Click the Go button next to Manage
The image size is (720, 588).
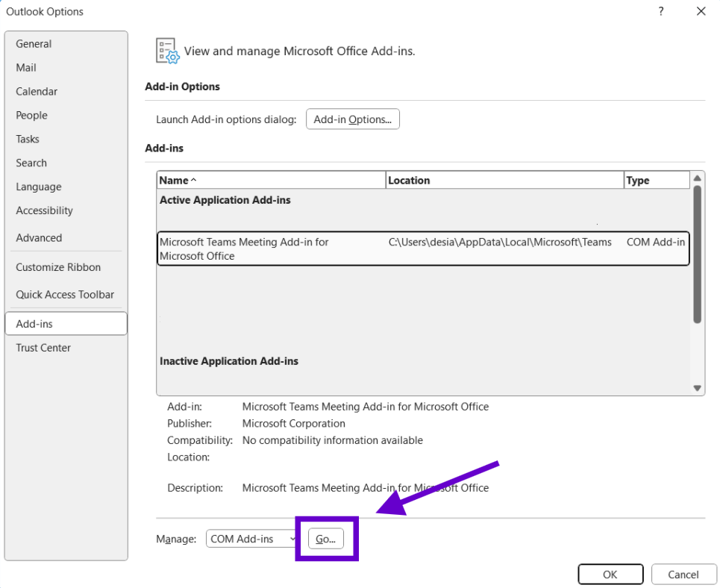(x=325, y=539)
